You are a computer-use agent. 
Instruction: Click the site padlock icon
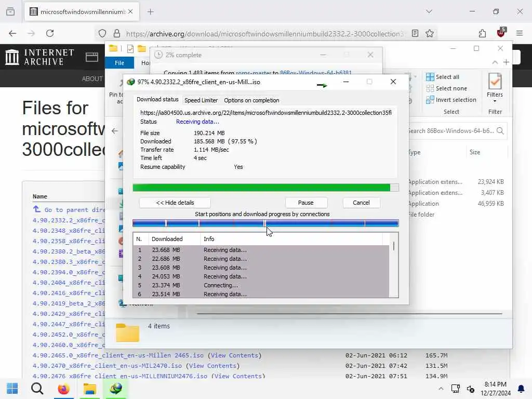pyautogui.click(x=117, y=33)
